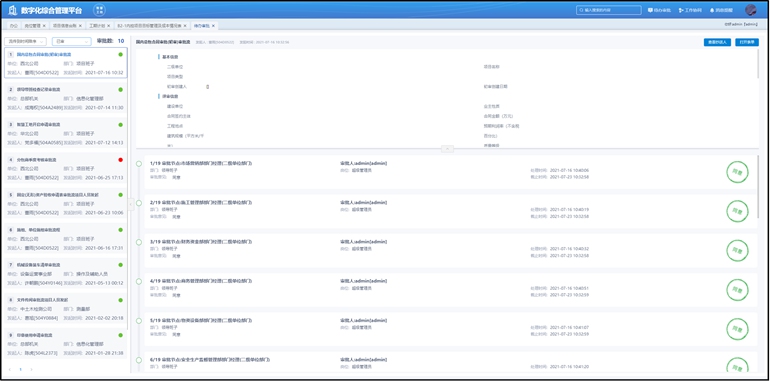This screenshot has height=381, width=770.
Task: Switch to the B2-1 cost report tab
Action: 149,26
